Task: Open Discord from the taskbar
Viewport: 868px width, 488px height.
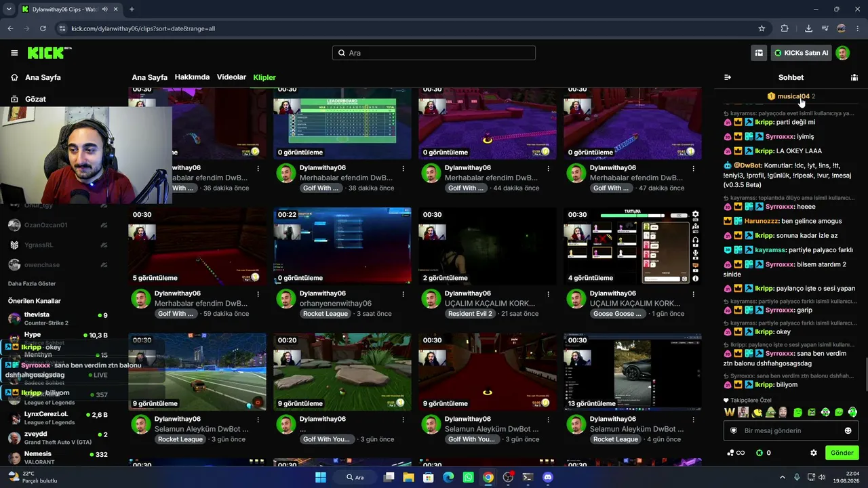Action: coord(548,477)
